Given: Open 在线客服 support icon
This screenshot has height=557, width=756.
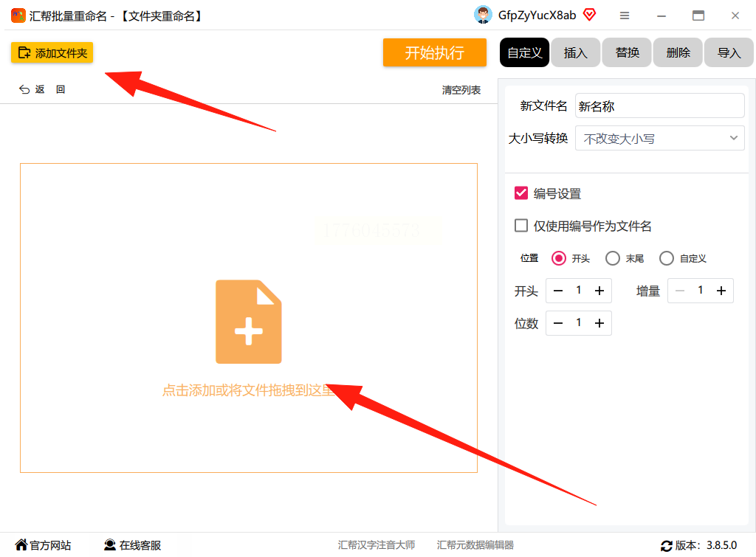Looking at the screenshot, I should pos(110,544).
